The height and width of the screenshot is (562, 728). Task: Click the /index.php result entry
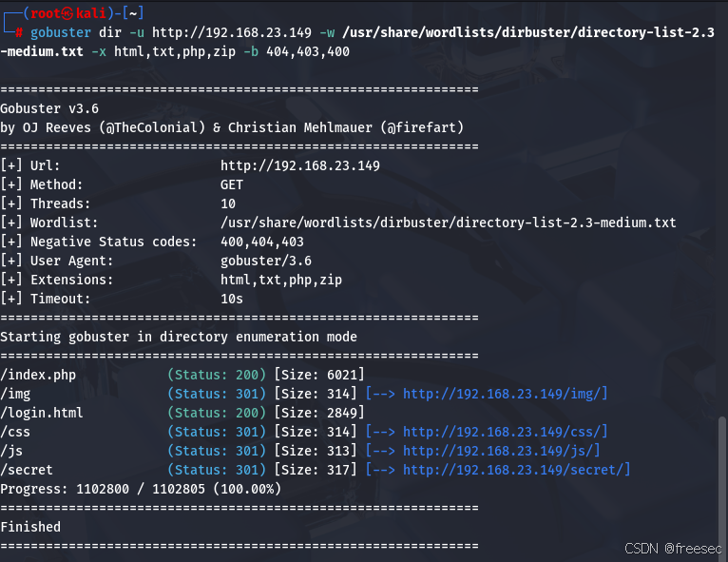[x=38, y=375]
